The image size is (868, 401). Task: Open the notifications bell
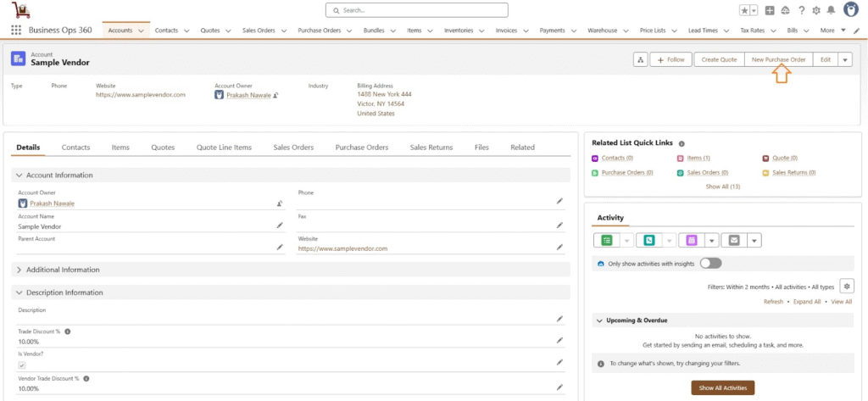(x=831, y=10)
